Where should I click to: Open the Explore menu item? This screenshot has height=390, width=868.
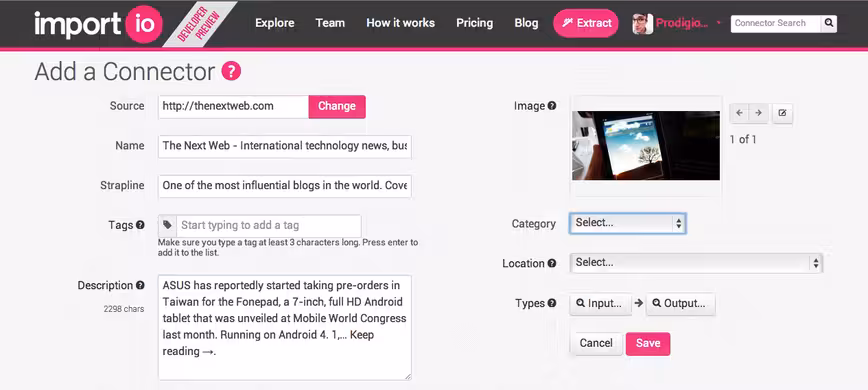pyautogui.click(x=275, y=23)
